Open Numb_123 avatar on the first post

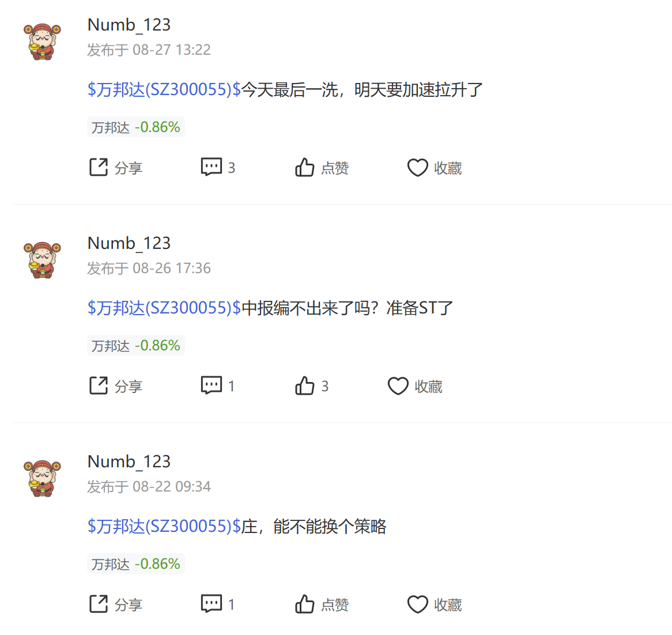(x=42, y=41)
